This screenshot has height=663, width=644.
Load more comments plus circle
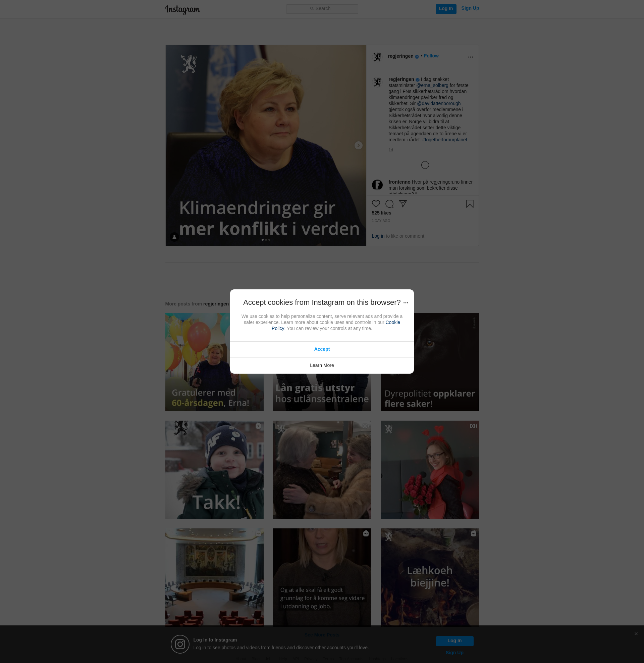(x=425, y=165)
